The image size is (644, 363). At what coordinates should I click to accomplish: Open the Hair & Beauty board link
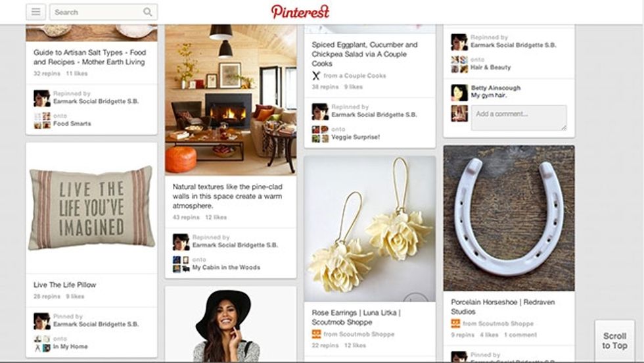(x=491, y=67)
